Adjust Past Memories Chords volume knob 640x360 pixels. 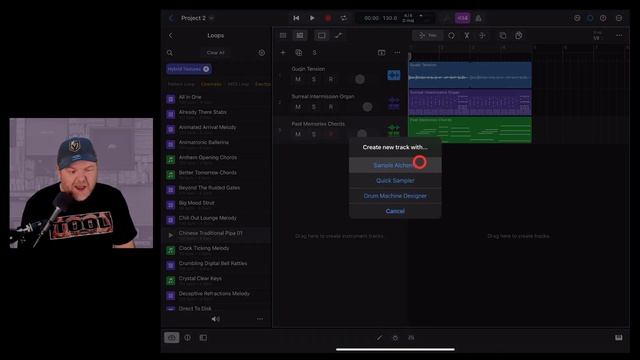[x=362, y=133]
